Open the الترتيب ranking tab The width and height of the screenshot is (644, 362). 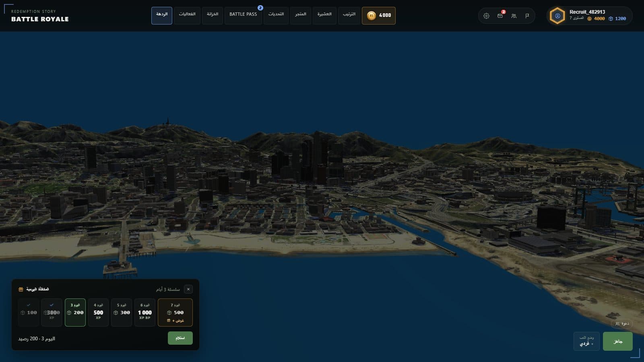pyautogui.click(x=349, y=16)
